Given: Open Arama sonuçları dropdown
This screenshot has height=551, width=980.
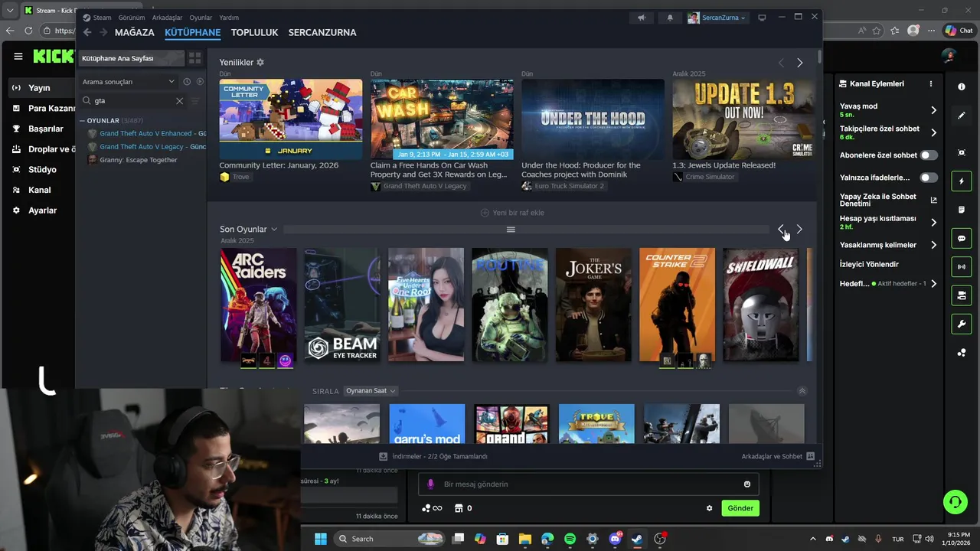Looking at the screenshot, I should tap(129, 81).
